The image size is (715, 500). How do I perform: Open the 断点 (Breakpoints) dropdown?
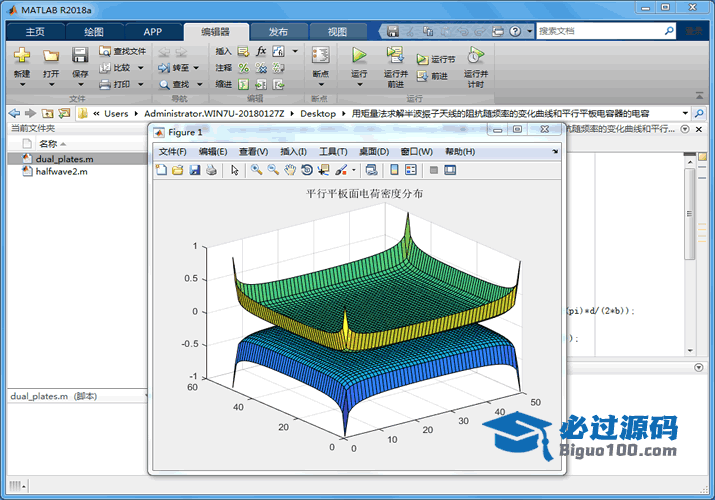(x=321, y=84)
